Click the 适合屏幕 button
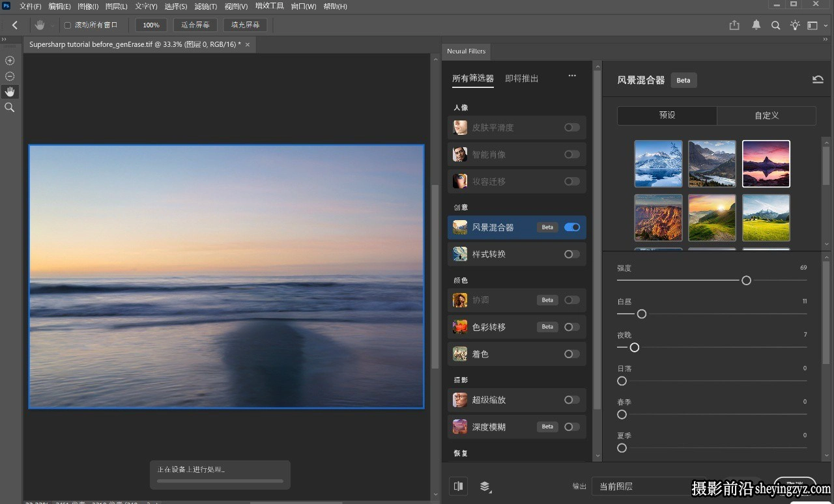834x504 pixels. click(x=195, y=25)
